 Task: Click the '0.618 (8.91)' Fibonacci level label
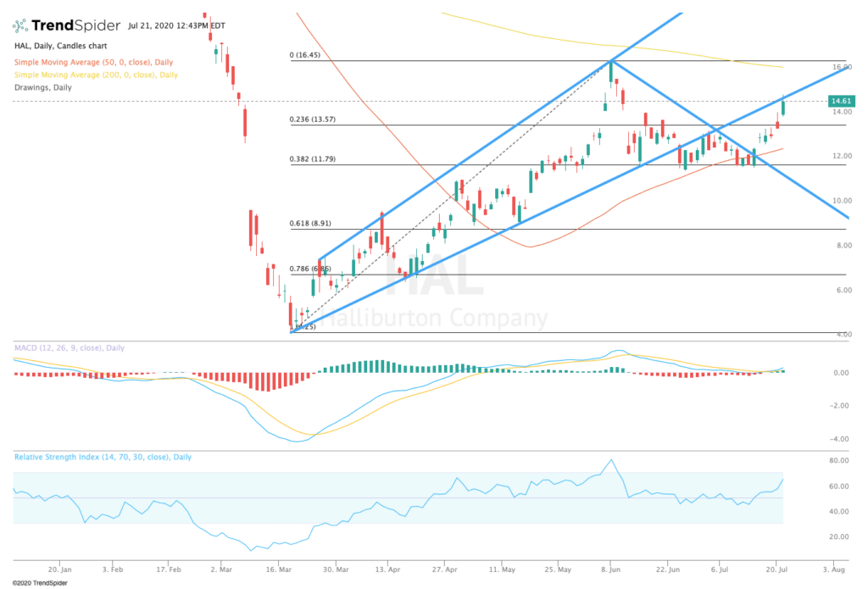310,223
